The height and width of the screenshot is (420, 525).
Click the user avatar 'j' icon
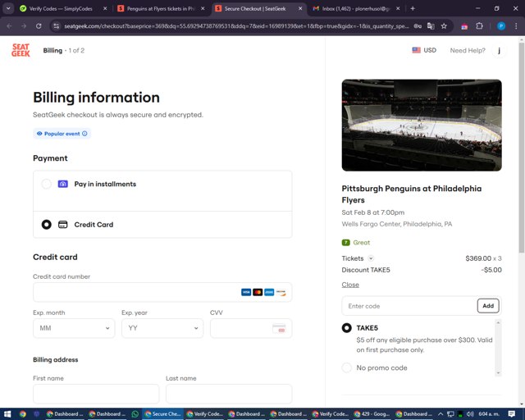[x=499, y=50]
